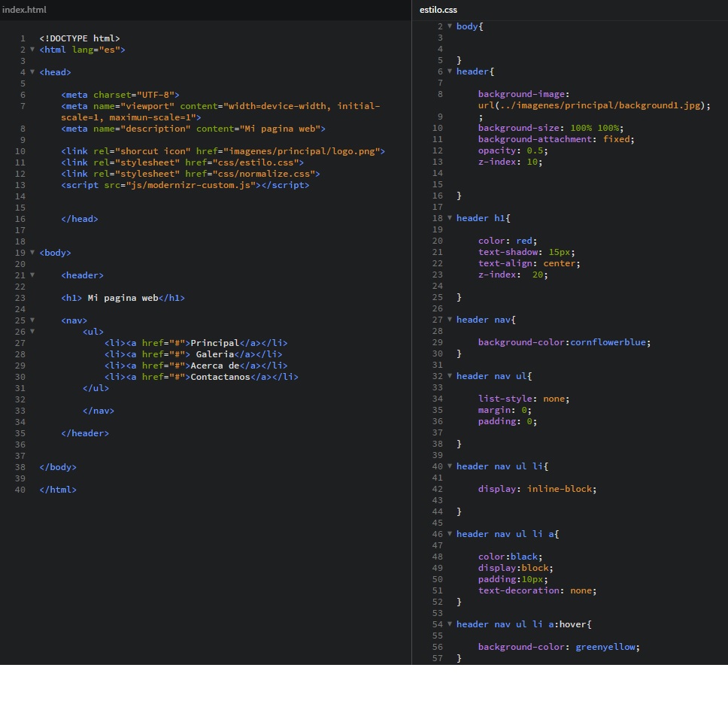Click the text-decoration none declaration
Image resolution: width=728 pixels, height=701 pixels.
tap(537, 590)
